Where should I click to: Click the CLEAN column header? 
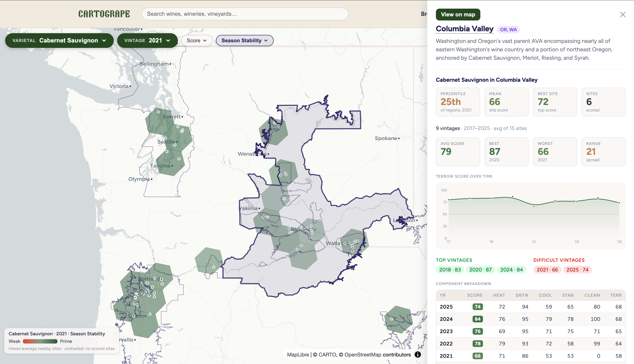592,295
